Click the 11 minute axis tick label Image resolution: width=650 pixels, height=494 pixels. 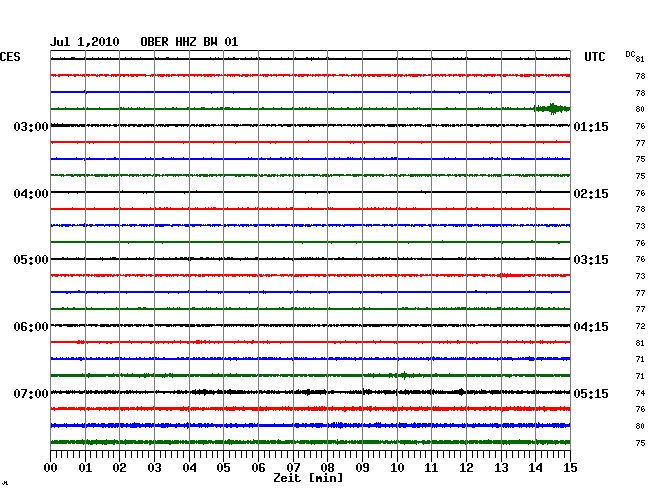click(x=432, y=468)
